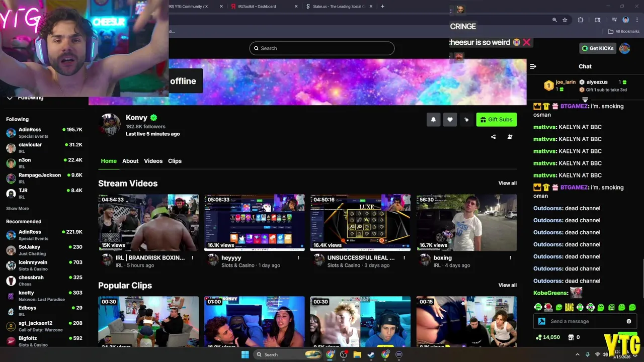Open the Clips tab
The image size is (644, 362).
[175, 161]
